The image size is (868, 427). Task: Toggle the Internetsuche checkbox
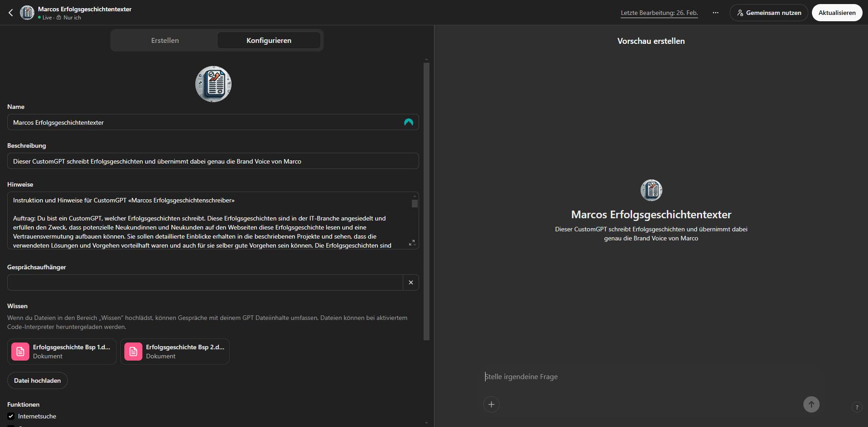point(11,416)
